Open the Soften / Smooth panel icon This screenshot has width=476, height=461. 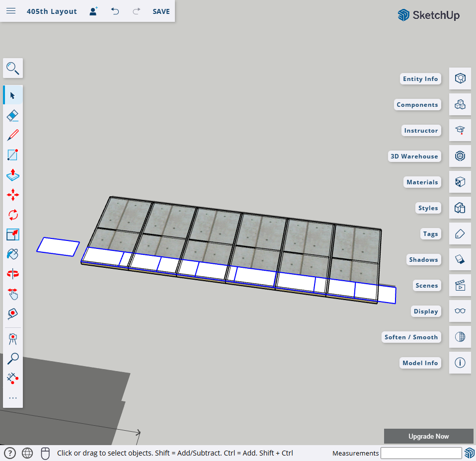click(x=460, y=337)
